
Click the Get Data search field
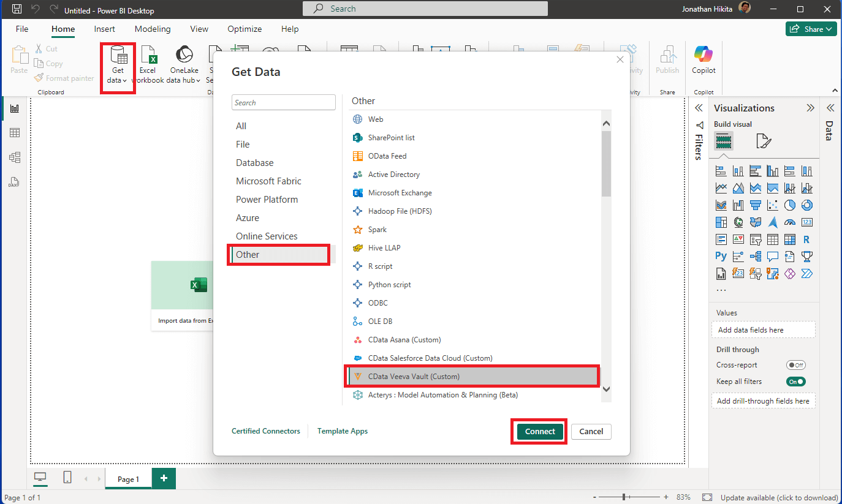point(284,102)
